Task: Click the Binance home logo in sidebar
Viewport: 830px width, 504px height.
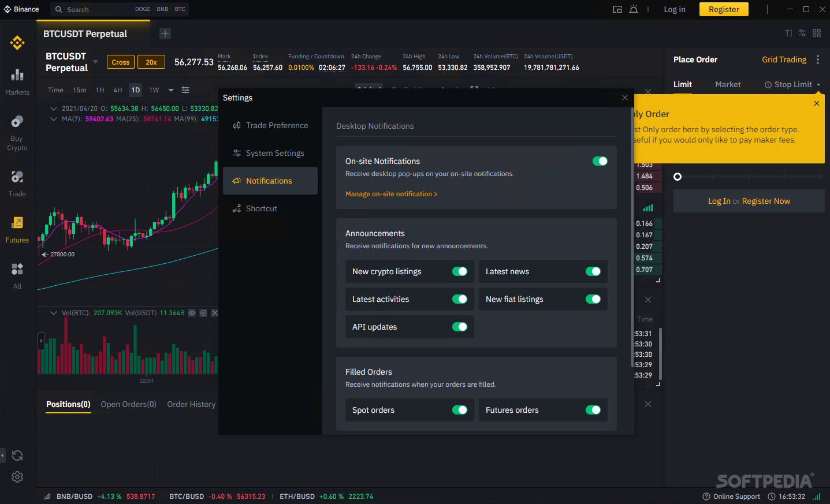Action: coord(17,43)
